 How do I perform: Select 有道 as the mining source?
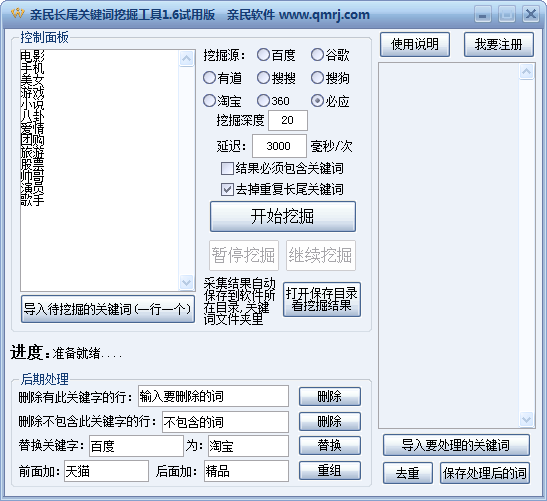(222, 78)
